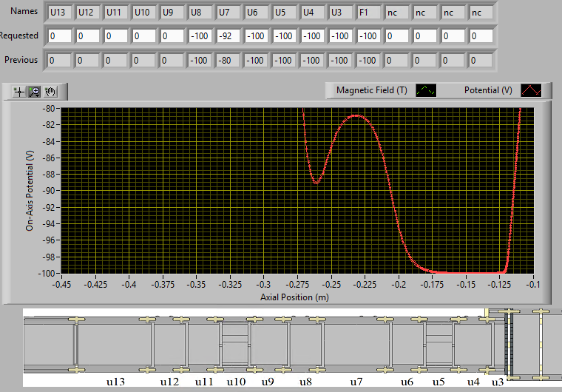This screenshot has height=392, width=562.
Task: Click the U5 name cell
Action: click(x=284, y=12)
